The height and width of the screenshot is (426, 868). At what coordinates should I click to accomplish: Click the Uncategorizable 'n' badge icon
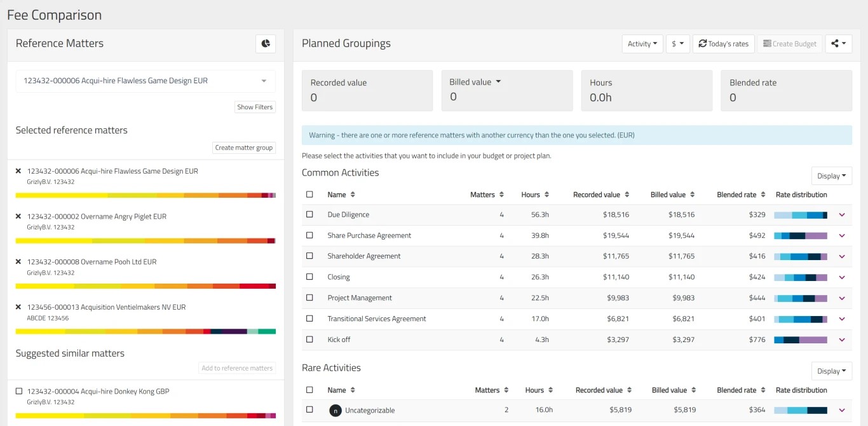tap(336, 410)
